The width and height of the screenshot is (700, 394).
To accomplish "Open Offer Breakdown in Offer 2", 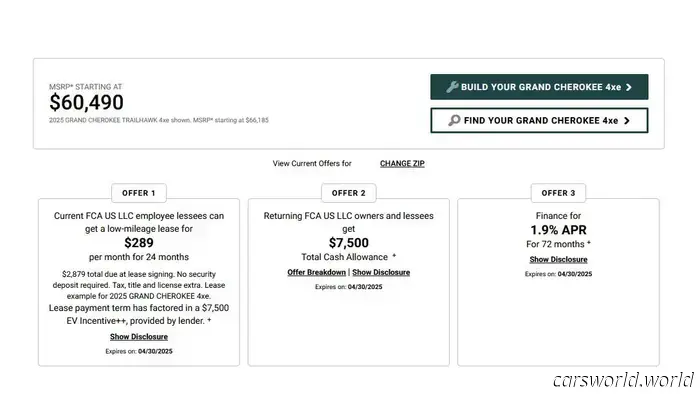I will click(317, 272).
